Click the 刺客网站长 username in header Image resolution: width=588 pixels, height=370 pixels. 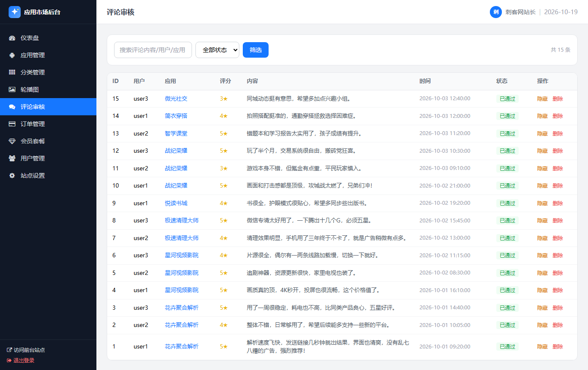[x=520, y=12]
